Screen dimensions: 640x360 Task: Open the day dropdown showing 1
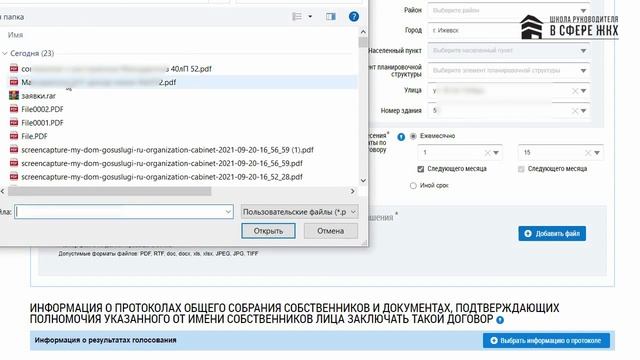496,153
